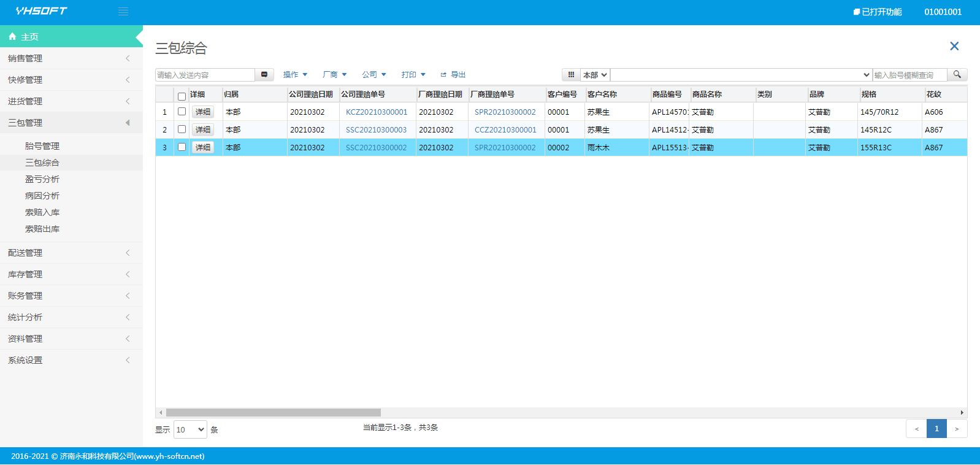
Task: Open the 盈亏分析 submenu item
Action: [42, 179]
